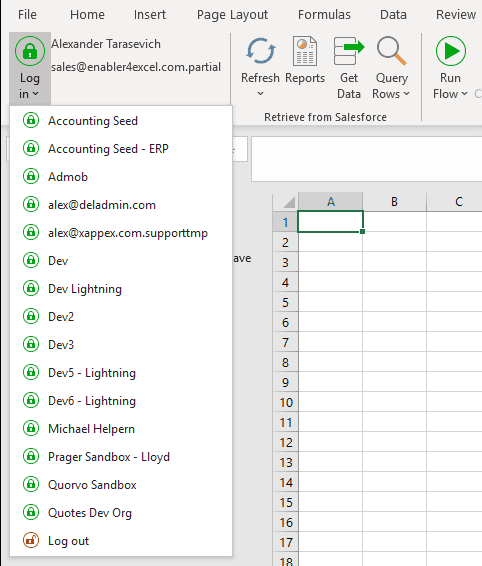Click the lock icon beside Dev2
The width and height of the screenshot is (482, 566).
click(x=31, y=316)
